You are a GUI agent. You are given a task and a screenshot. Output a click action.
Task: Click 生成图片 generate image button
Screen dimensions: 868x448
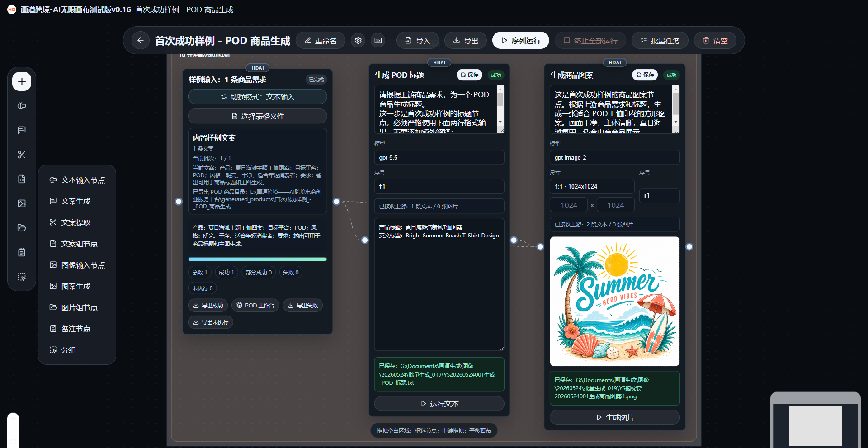pos(614,417)
